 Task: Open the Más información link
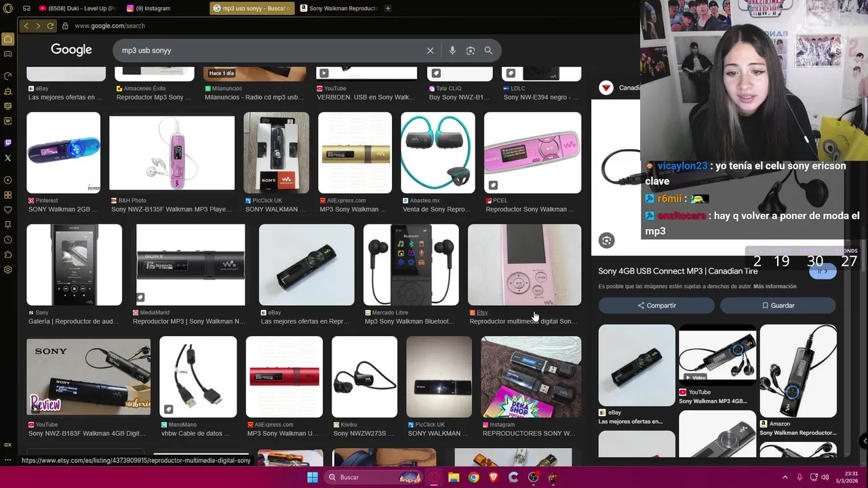(x=775, y=287)
